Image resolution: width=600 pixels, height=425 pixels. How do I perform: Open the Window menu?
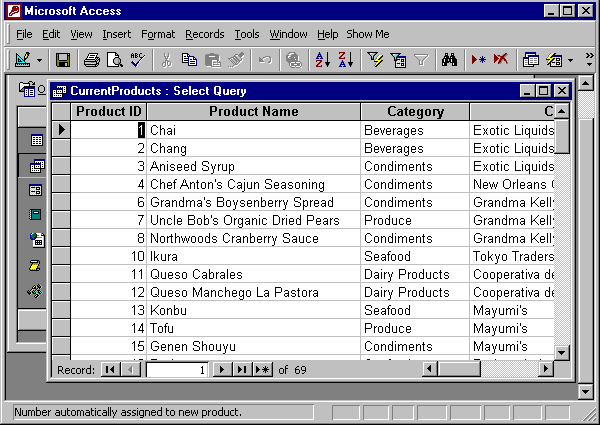(288, 34)
